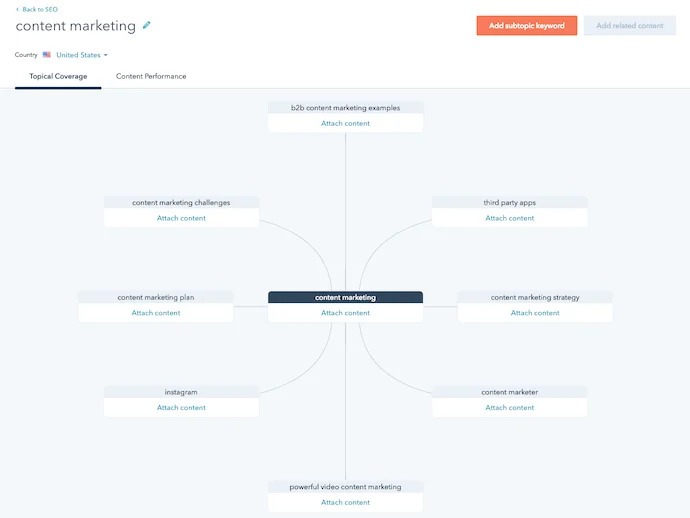Open the United States country dropdown
The width and height of the screenshot is (690, 518).
coord(82,55)
